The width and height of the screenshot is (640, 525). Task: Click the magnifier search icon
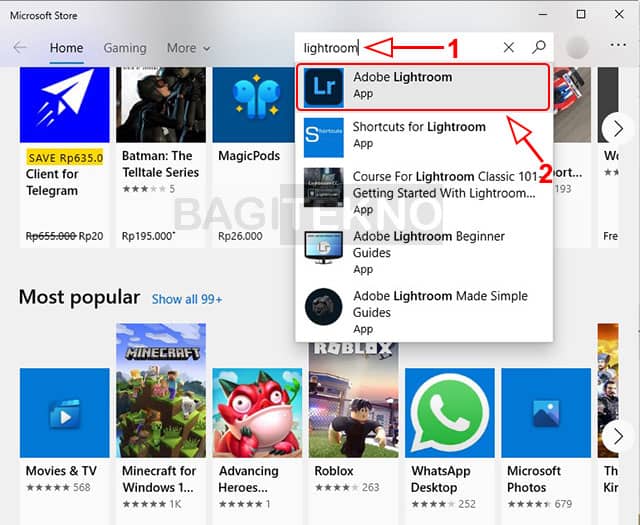[x=539, y=47]
